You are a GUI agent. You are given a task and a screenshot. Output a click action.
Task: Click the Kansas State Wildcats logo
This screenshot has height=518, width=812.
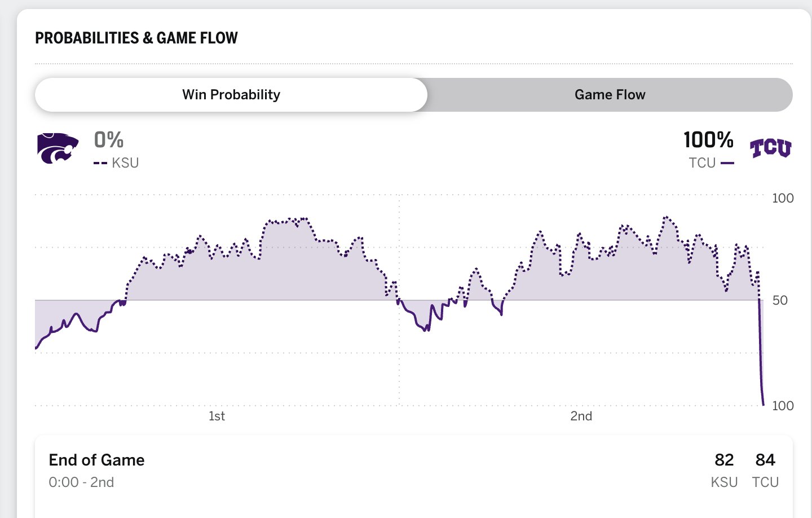pyautogui.click(x=58, y=148)
